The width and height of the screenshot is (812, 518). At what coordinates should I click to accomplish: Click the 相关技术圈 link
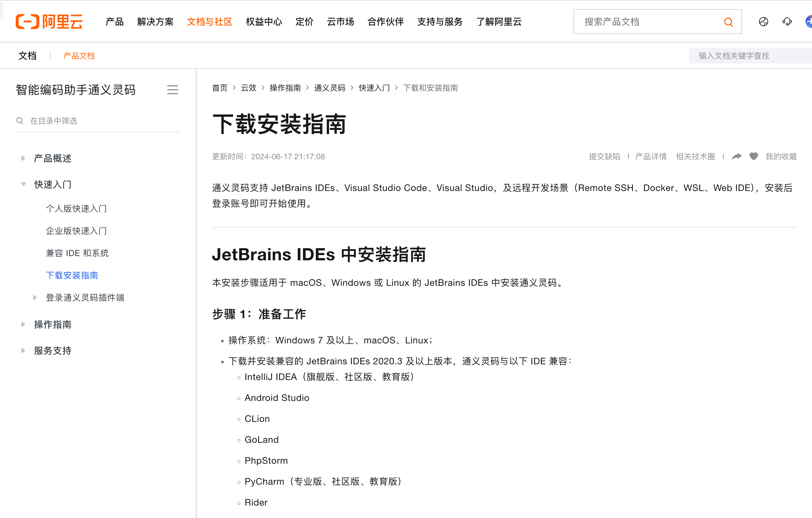click(x=695, y=156)
